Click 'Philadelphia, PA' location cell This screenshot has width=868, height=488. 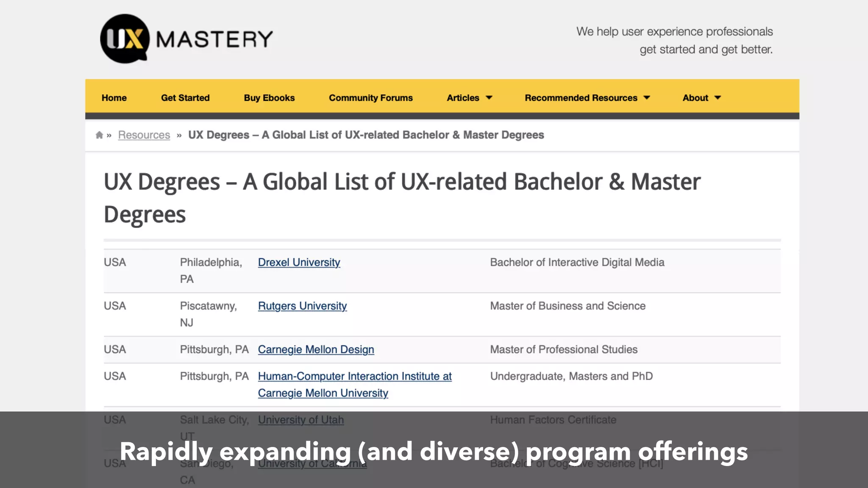click(x=211, y=271)
